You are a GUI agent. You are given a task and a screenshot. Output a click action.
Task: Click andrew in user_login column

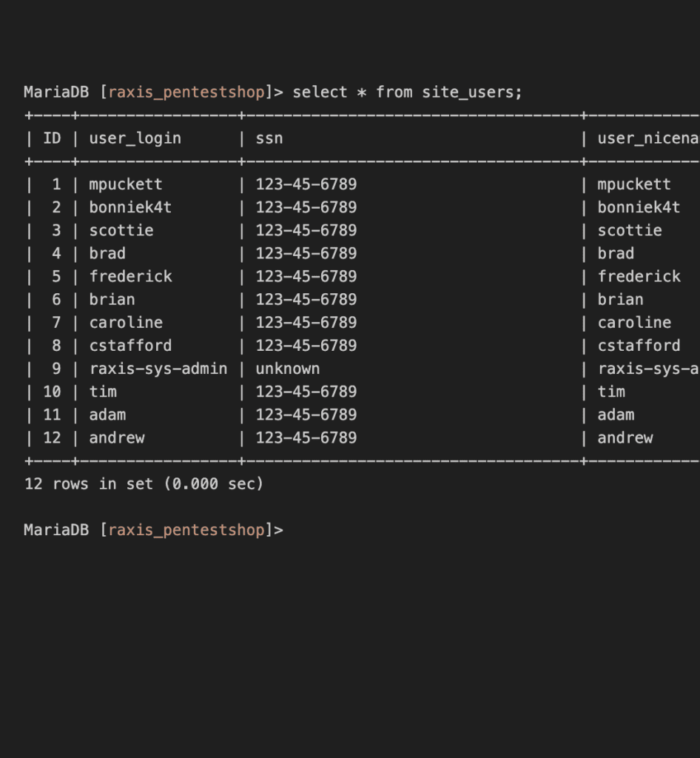(117, 438)
